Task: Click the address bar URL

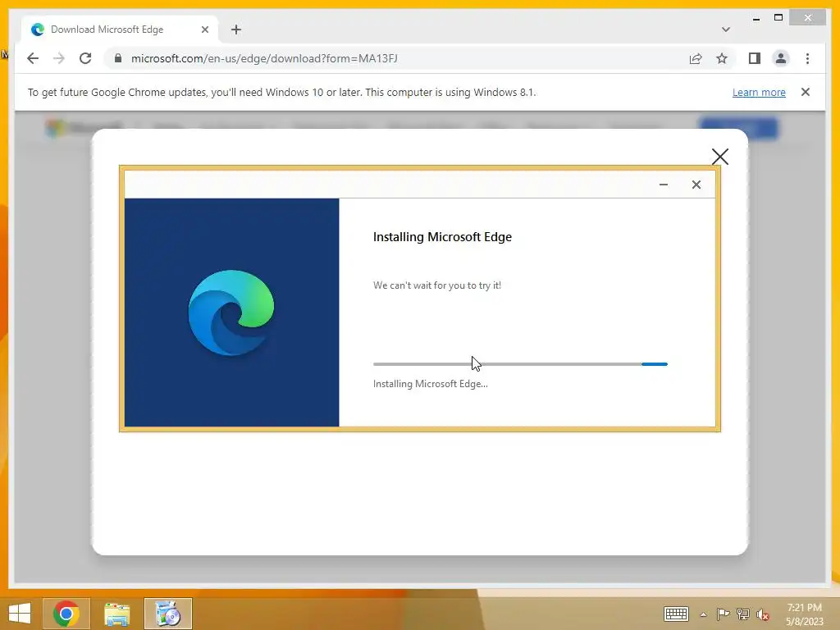Action: pos(264,58)
